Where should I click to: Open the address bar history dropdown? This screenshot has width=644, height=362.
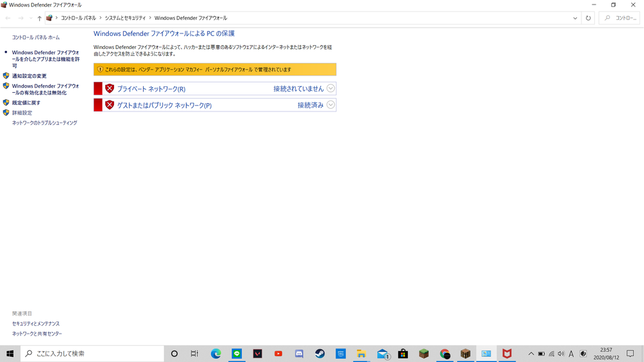pyautogui.click(x=575, y=18)
